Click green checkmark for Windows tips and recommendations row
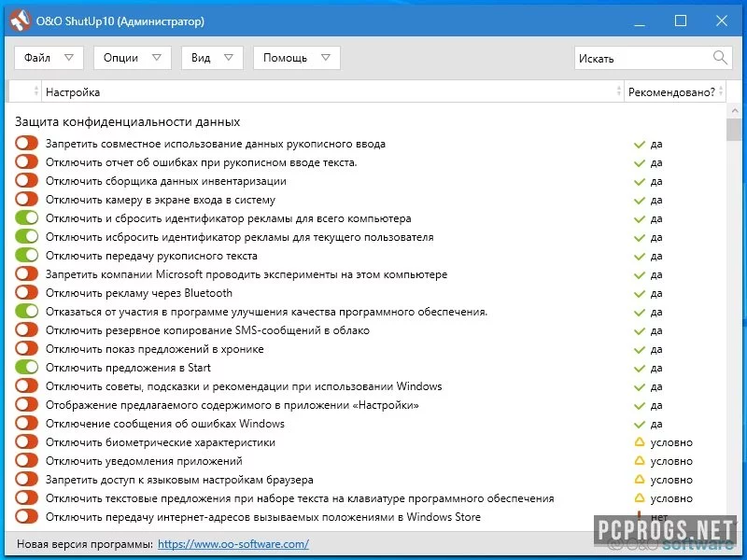The width and height of the screenshot is (747, 560). (x=640, y=387)
